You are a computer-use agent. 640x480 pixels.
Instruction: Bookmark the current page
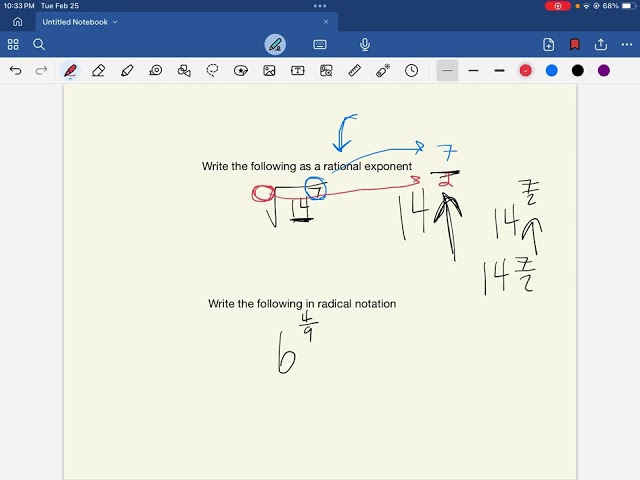575,44
